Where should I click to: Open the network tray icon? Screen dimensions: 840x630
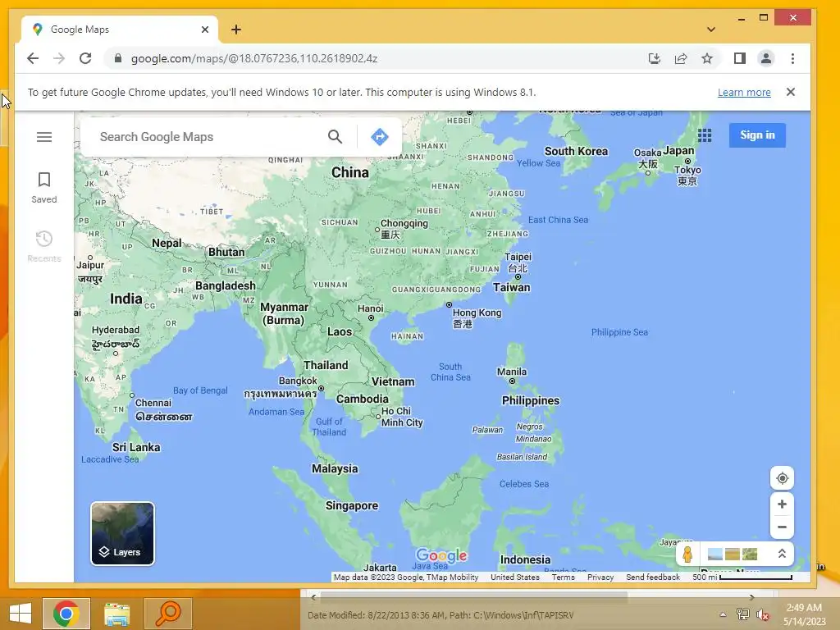pos(743,614)
